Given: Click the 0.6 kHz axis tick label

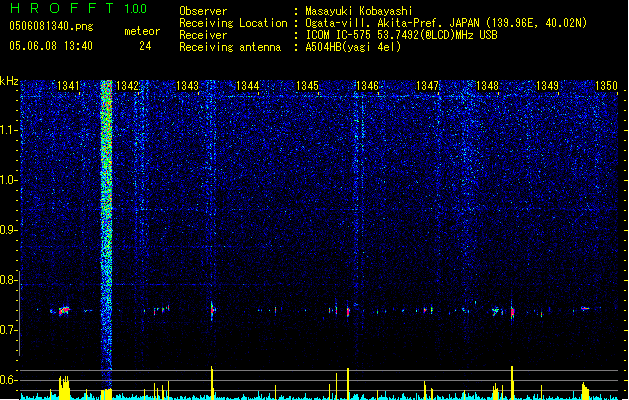Looking at the screenshot, I should [8, 380].
